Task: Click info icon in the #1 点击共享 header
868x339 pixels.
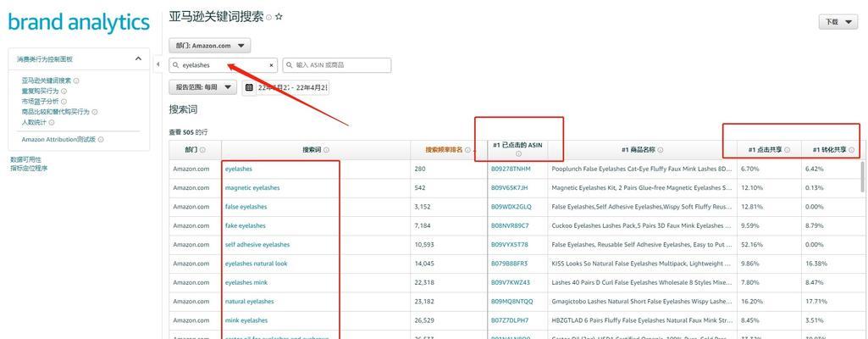Action: [x=788, y=150]
